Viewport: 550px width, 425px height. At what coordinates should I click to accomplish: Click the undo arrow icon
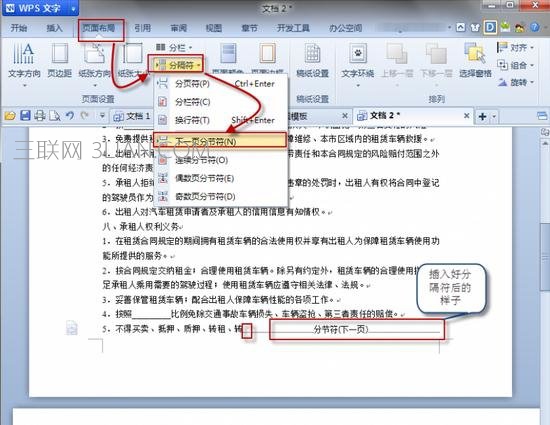70,115
